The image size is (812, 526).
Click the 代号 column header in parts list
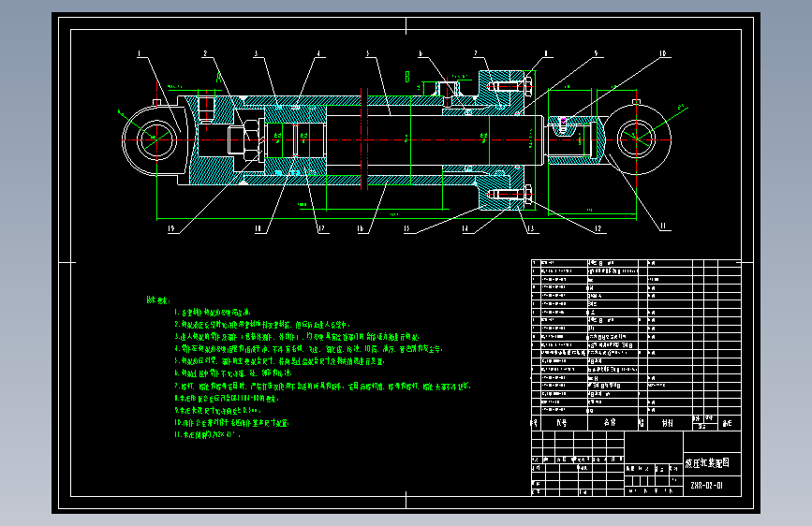coord(562,423)
